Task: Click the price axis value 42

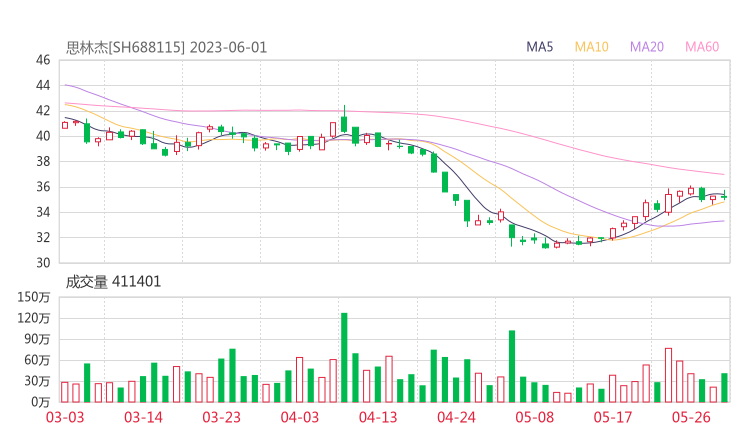Action: tap(43, 111)
